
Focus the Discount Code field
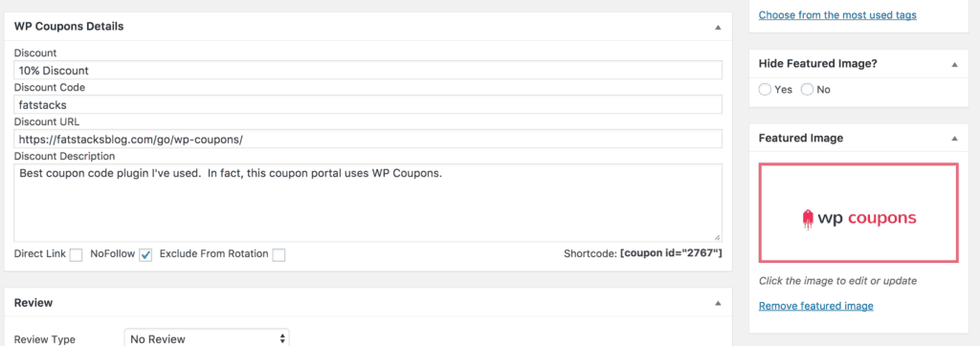coord(367,104)
